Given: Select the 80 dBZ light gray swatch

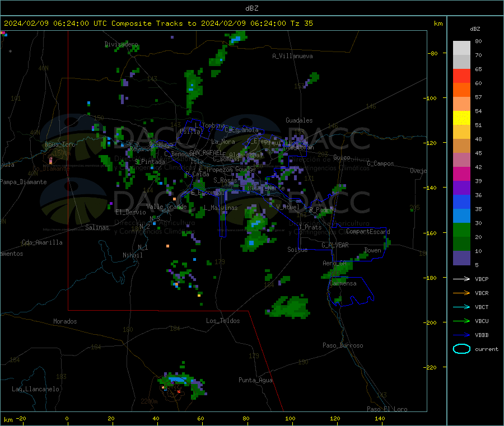Looking at the screenshot, I should (461, 48).
